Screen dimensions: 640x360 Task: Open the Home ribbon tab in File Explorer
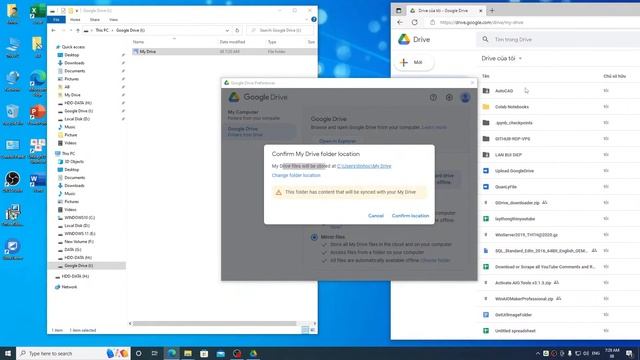pos(75,20)
